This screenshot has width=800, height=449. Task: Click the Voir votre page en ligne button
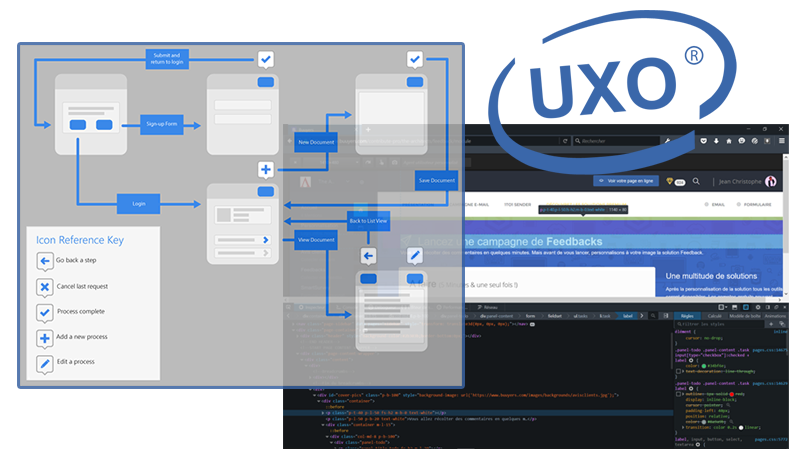[x=626, y=181]
